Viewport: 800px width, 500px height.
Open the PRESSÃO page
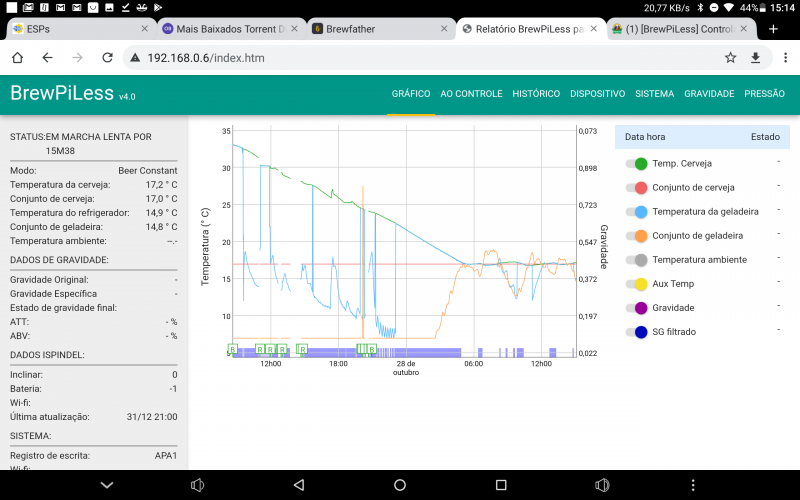click(x=764, y=94)
